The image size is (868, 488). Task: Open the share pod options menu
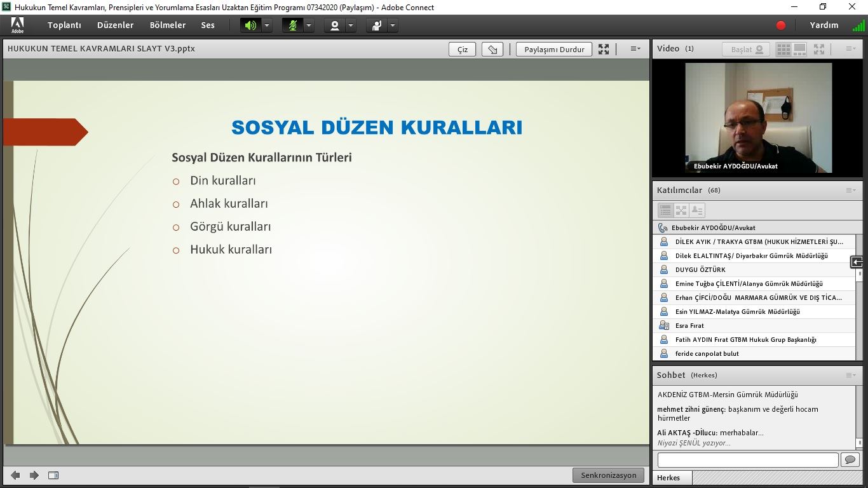[x=635, y=49]
